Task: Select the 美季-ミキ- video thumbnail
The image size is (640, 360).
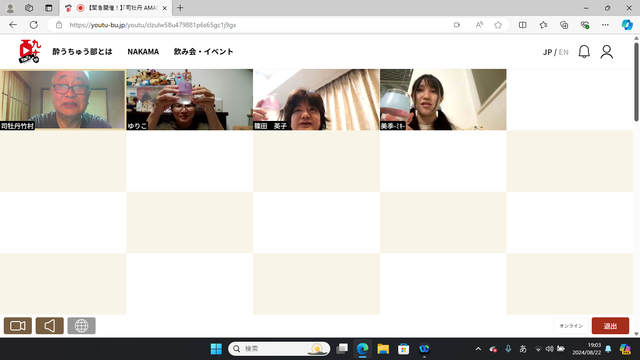Action: (443, 100)
